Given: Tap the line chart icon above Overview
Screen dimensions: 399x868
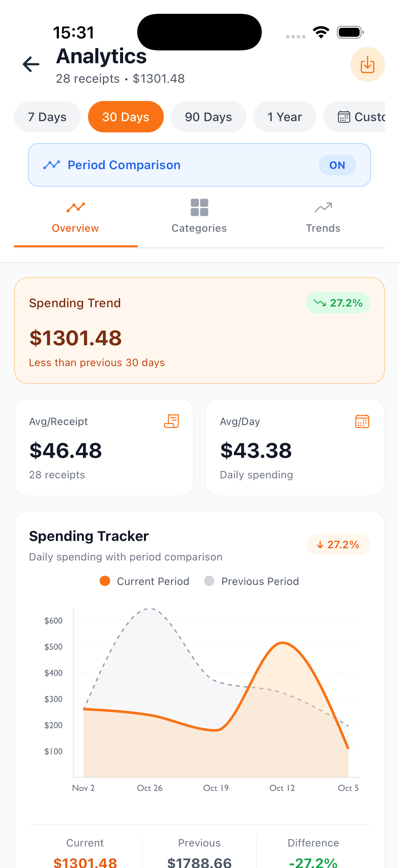Looking at the screenshot, I should (75, 208).
